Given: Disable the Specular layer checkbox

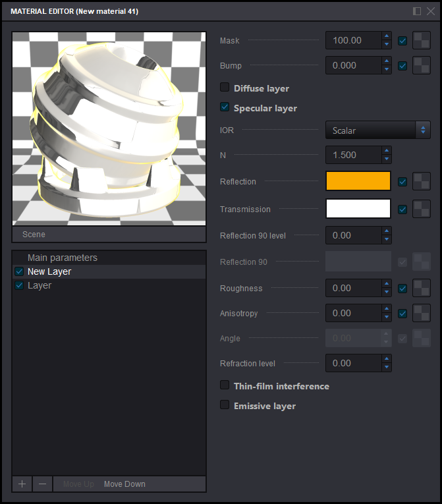Looking at the screenshot, I should [x=225, y=107].
